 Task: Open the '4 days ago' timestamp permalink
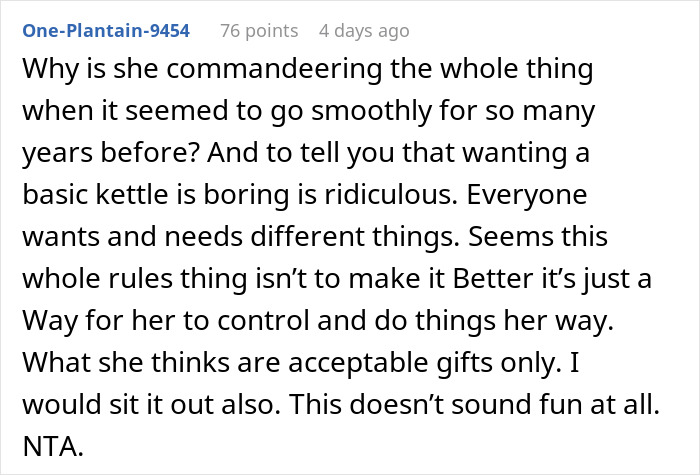[x=363, y=31]
